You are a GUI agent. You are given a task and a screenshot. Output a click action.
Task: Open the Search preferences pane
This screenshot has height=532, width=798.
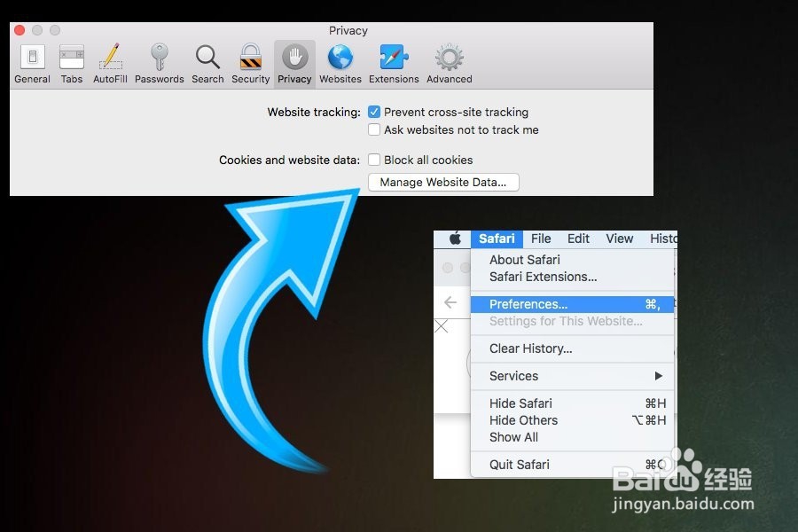[207, 64]
